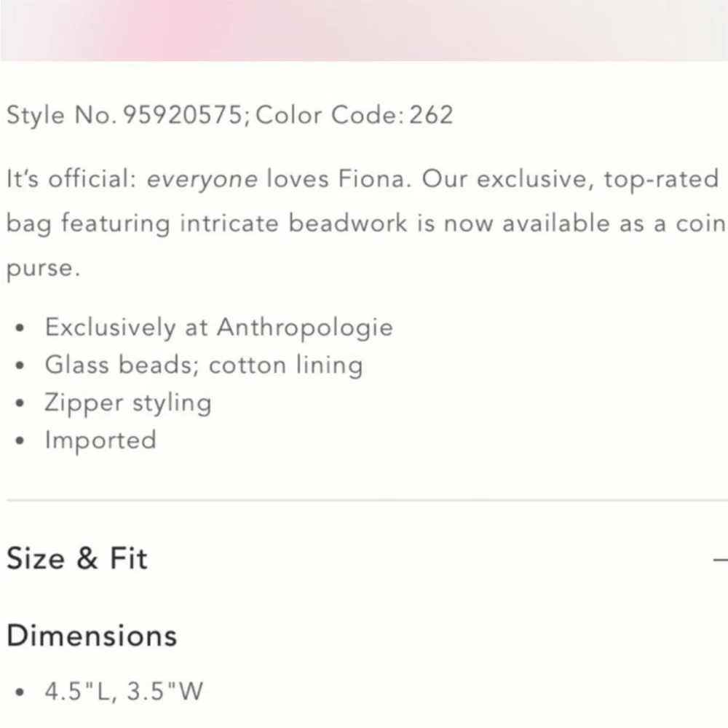728x728 pixels.
Task: Tap the Imported bullet item
Action: click(100, 440)
